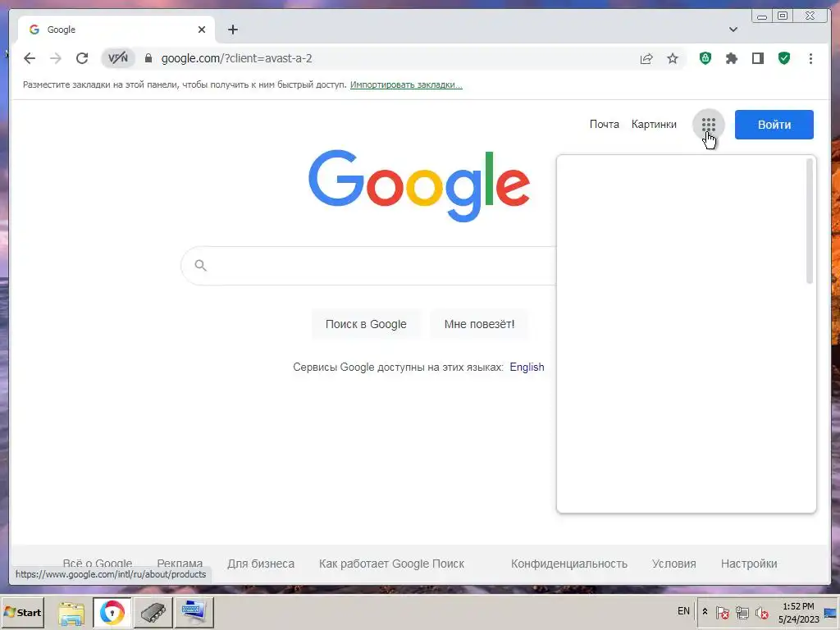Screen dimensions: 840x630
Task: Expand hidden system tray icons
Action: click(705, 611)
